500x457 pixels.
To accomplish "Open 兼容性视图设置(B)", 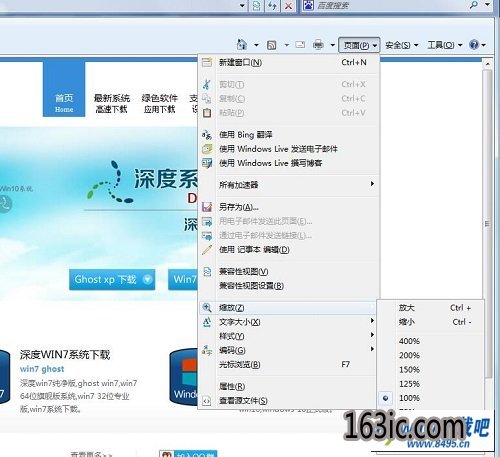I will pyautogui.click(x=289, y=286).
